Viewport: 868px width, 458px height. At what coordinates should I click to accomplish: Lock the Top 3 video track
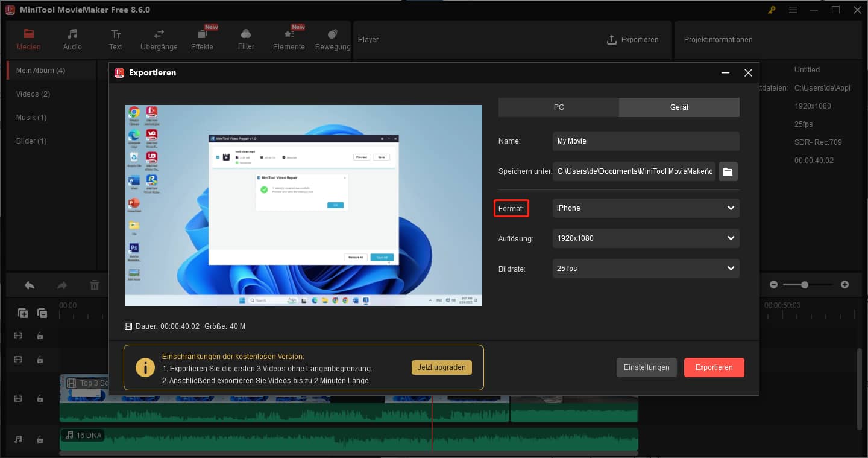40,398
